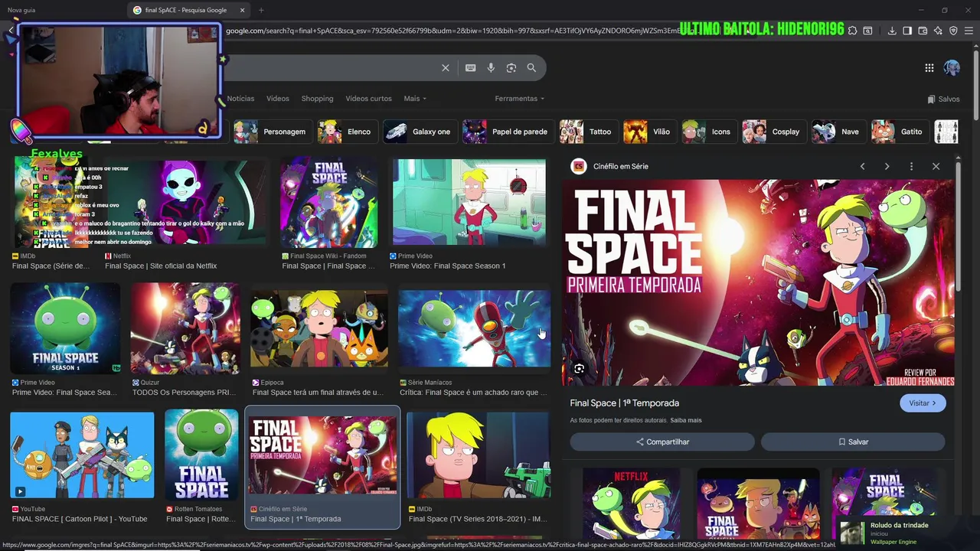
Task: Submit search with magnifier icon
Action: click(531, 67)
